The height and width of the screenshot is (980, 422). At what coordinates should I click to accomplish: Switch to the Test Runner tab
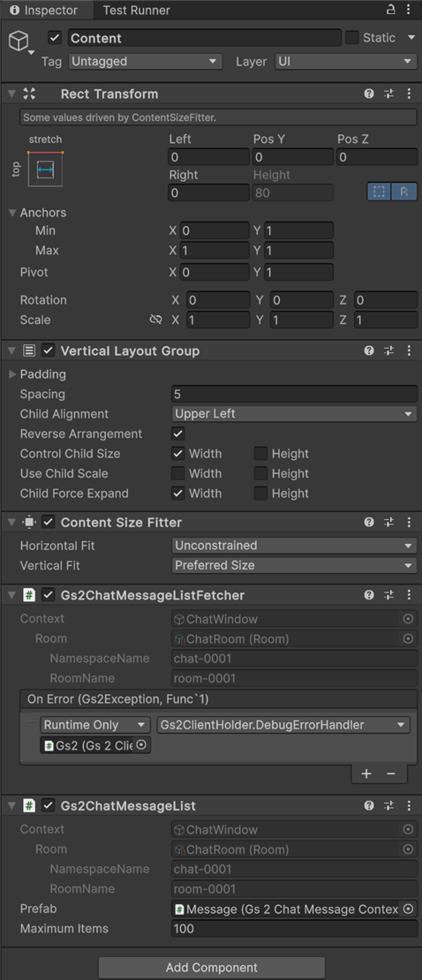pos(136,11)
